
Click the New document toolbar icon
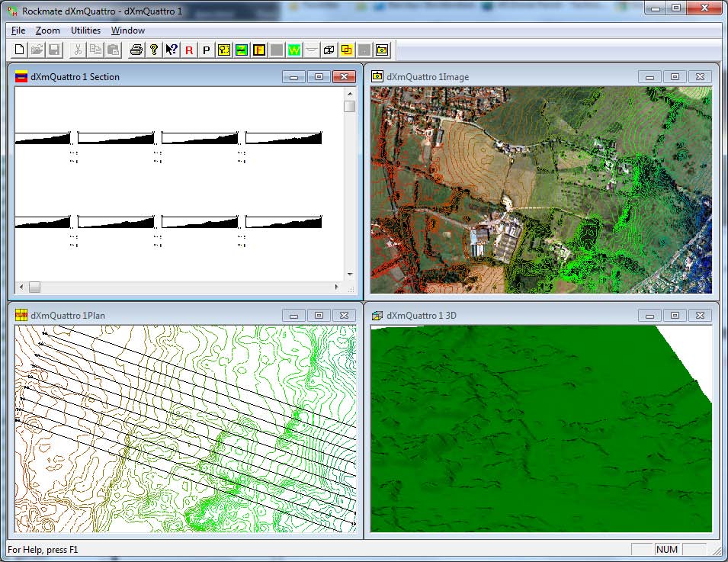(x=21, y=50)
